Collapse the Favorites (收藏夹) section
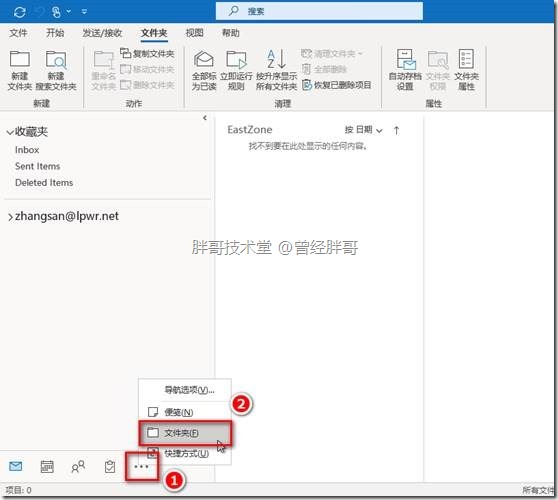This screenshot has width=558, height=500. 10,132
